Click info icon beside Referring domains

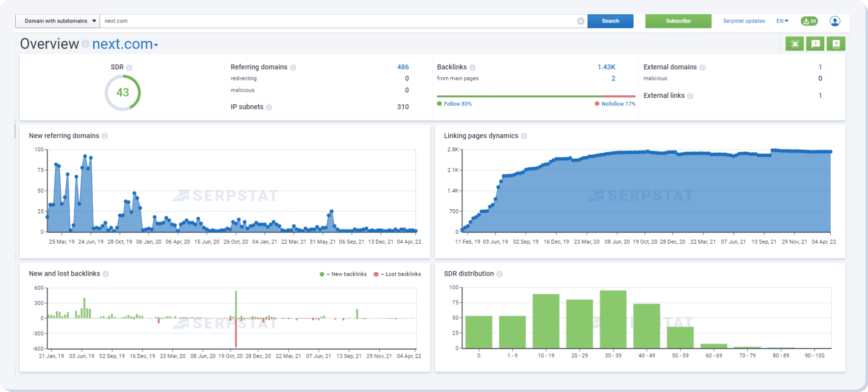coord(293,67)
